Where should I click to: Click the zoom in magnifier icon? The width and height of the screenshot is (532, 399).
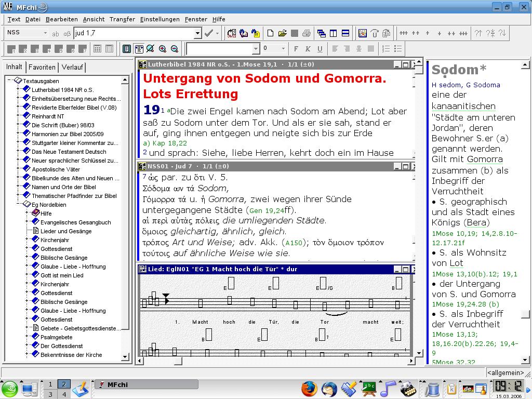click(x=163, y=49)
